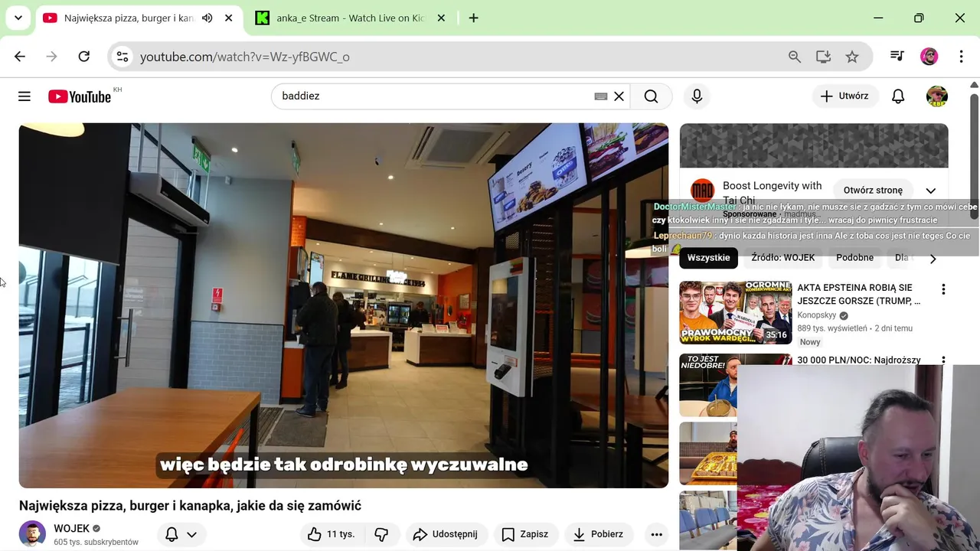Open the YouTube notifications bell
Screen dimensions: 980x551
pos(898,96)
